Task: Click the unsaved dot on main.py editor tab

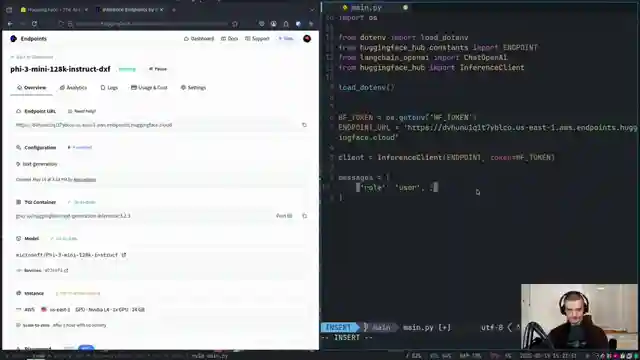Action: pyautogui.click(x=405, y=7)
